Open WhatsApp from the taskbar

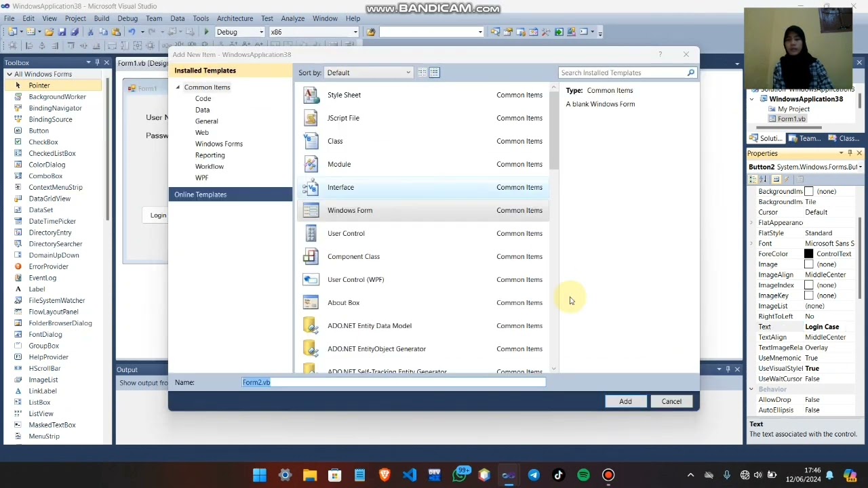[x=460, y=475]
